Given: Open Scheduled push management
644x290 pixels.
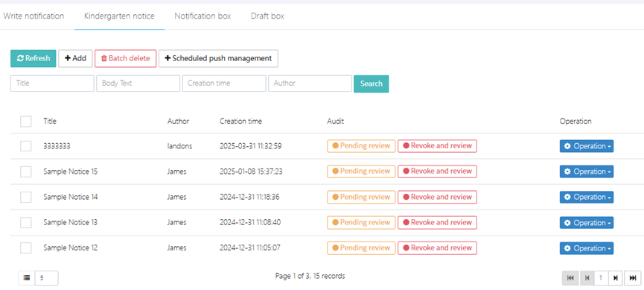Looking at the screenshot, I should 218,58.
